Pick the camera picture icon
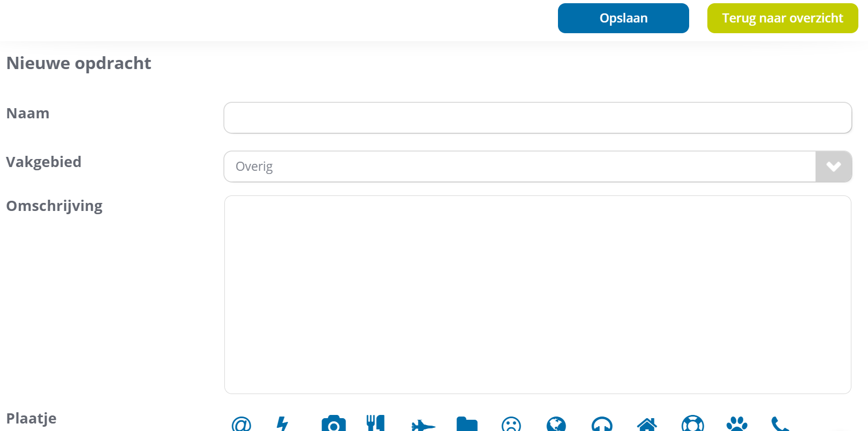The image size is (868, 431). 334,424
